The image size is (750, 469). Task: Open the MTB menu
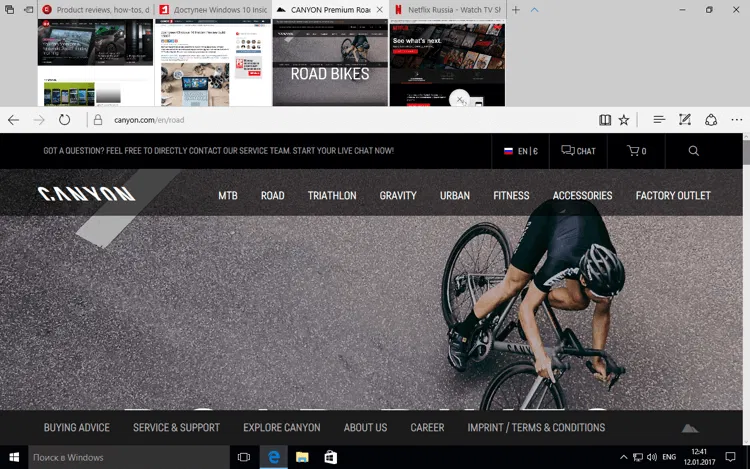coord(228,196)
